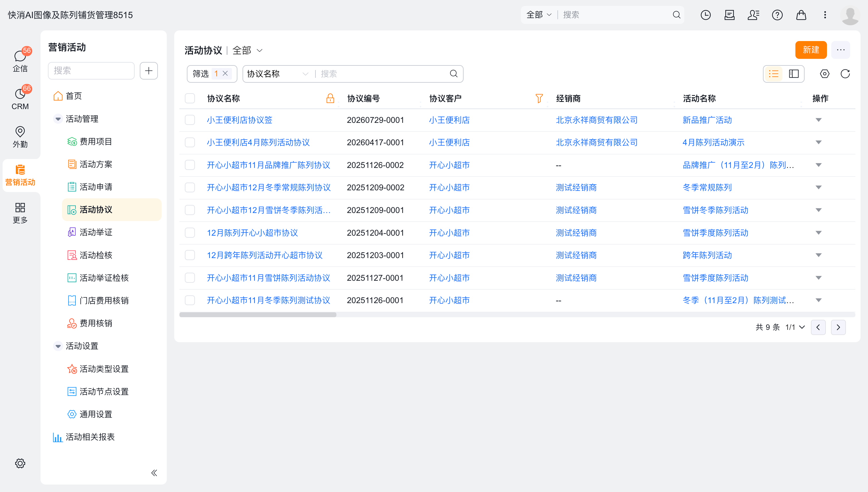Click the magnifier in the 协议名称 search box
Image resolution: width=868 pixels, height=492 pixels.
pyautogui.click(x=454, y=74)
